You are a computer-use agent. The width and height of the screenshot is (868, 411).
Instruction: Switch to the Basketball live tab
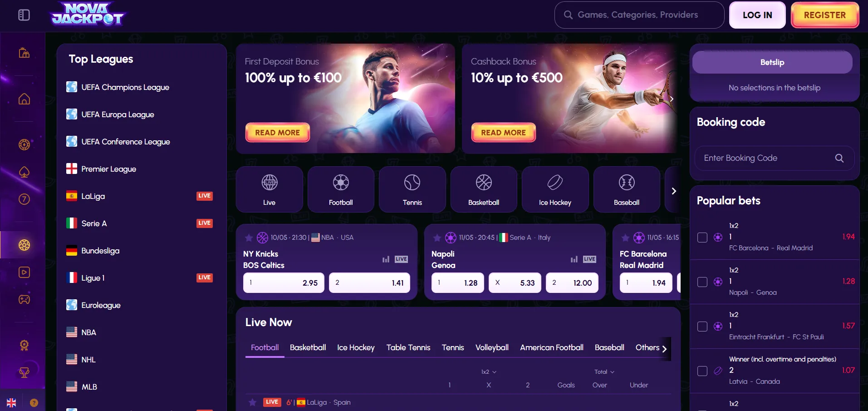click(x=308, y=347)
